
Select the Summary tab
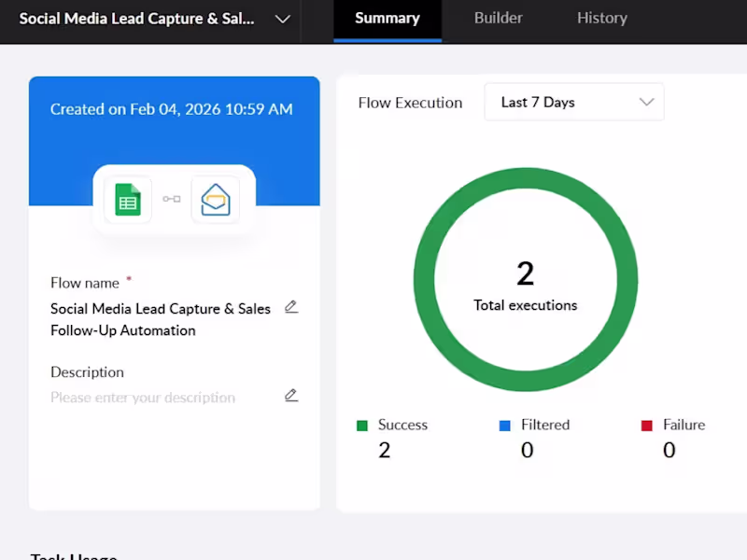pos(387,18)
